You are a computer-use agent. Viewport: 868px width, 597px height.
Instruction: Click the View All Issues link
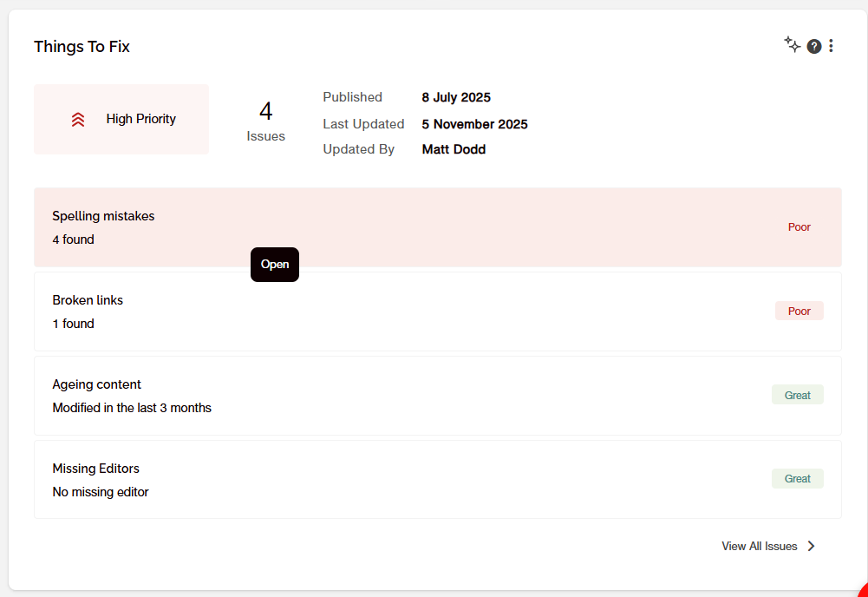point(759,546)
